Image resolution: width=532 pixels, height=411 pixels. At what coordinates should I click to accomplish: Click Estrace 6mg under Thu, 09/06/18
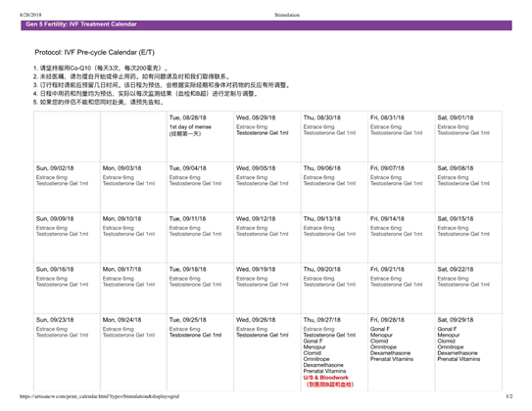click(318, 177)
